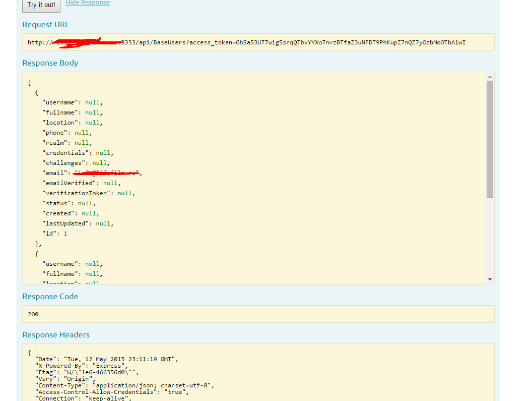Click the up arrow of response body scrollbar

(490, 77)
